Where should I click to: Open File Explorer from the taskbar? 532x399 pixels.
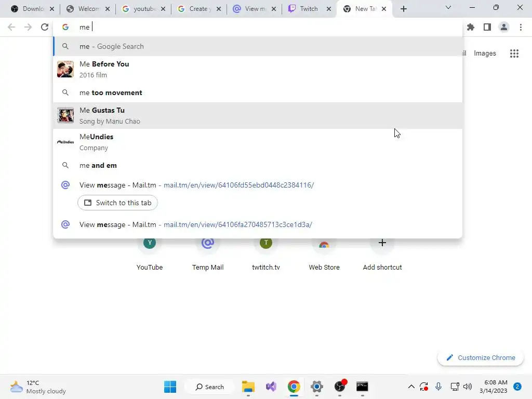(248, 387)
